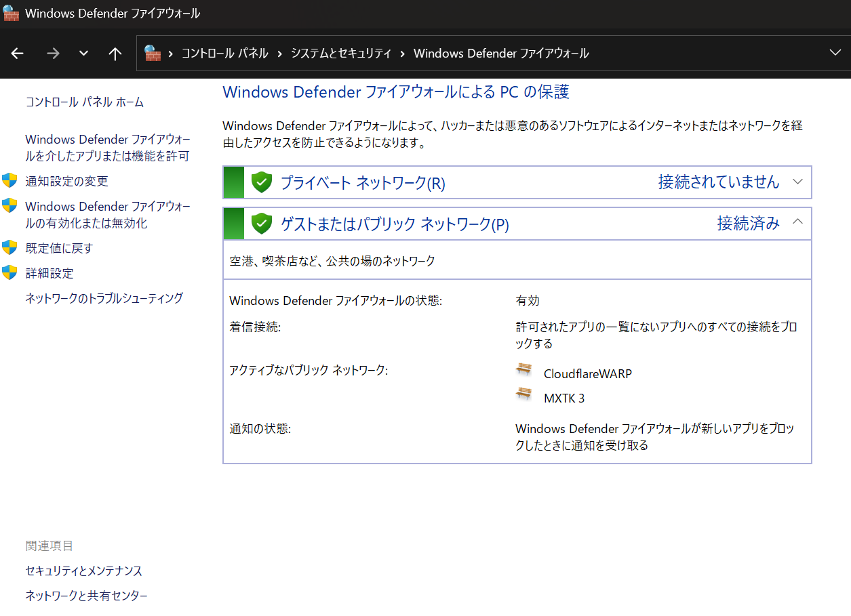Open ネットワークと共有センター link
Screen dimensions: 851x616
(x=86, y=596)
